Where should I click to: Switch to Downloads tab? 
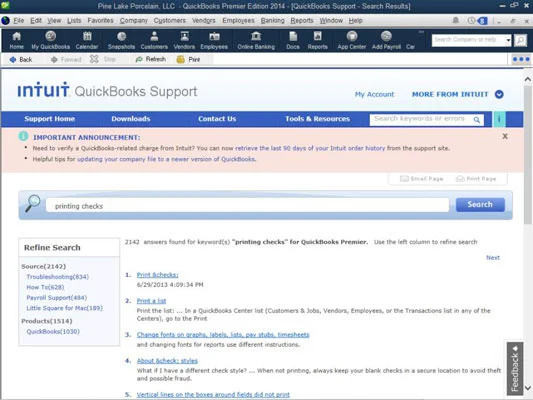tap(131, 119)
